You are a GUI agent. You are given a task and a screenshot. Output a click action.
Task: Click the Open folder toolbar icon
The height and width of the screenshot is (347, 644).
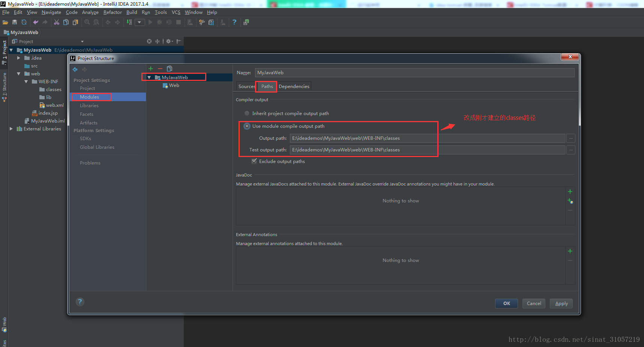[x=5, y=22]
